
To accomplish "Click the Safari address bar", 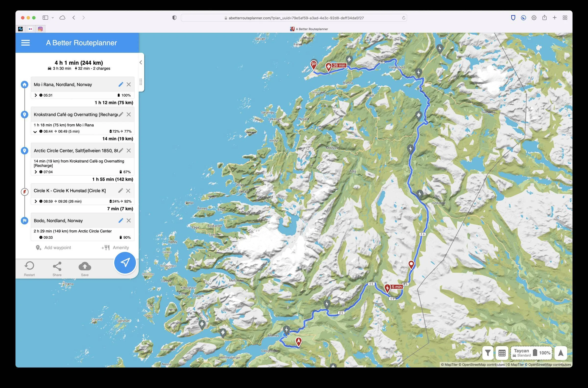I will pos(294,18).
